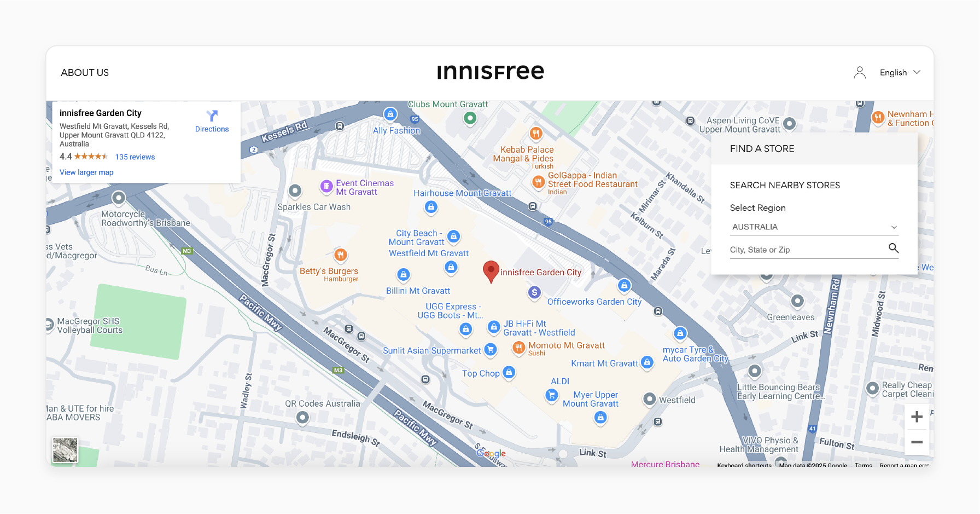980x514 pixels.
Task: Switch to satellite view thumbnail
Action: click(65, 450)
